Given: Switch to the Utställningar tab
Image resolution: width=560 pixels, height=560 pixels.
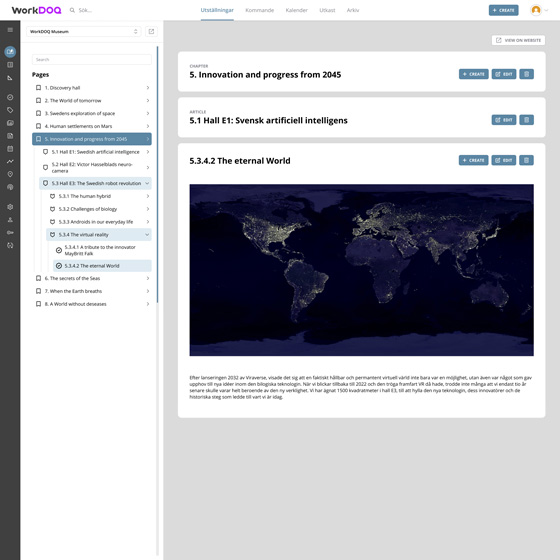Looking at the screenshot, I should pyautogui.click(x=217, y=10).
